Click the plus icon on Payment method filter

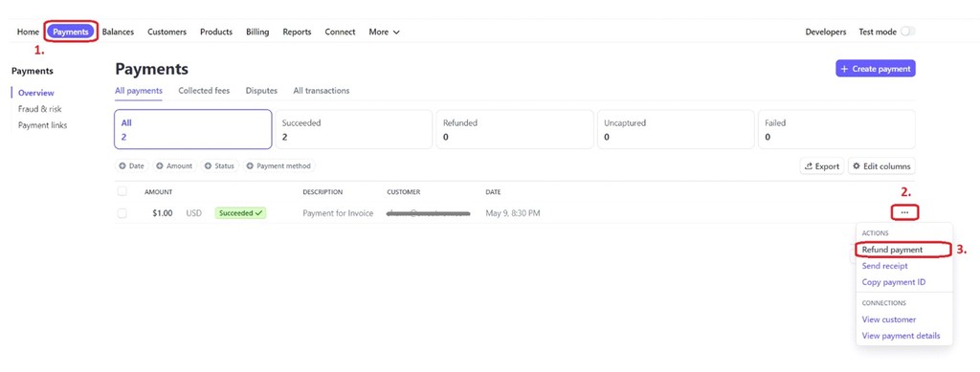250,166
